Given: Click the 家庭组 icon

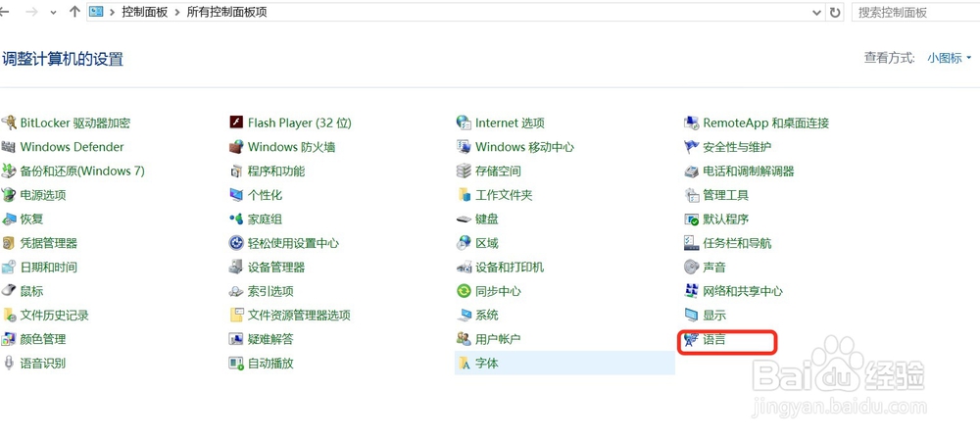Looking at the screenshot, I should 236,219.
